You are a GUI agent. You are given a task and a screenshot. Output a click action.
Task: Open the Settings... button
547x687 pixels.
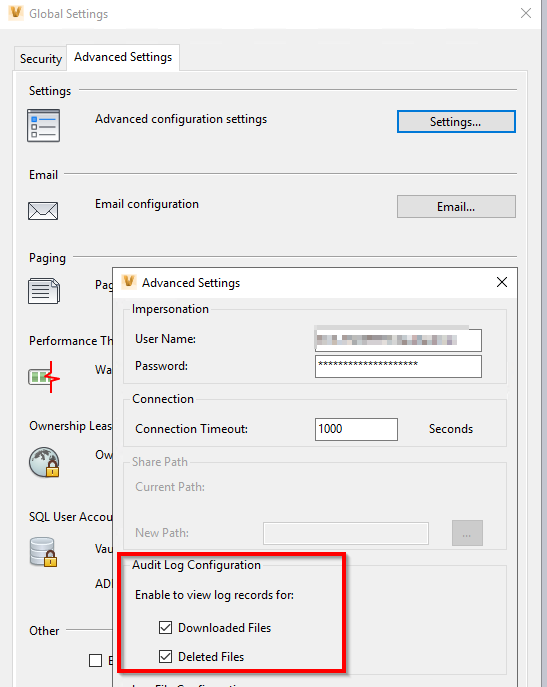point(456,121)
